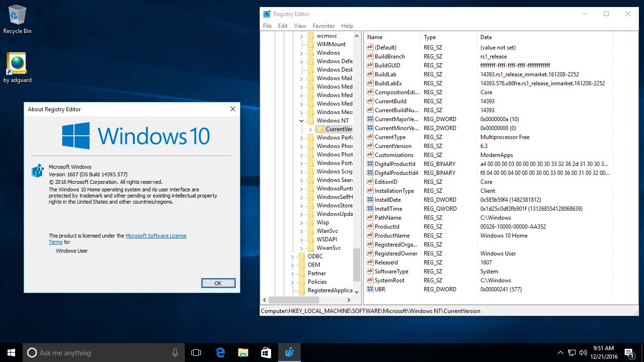The image size is (644, 362).
Task: Select the WlanSvc tree item
Action: click(x=327, y=231)
